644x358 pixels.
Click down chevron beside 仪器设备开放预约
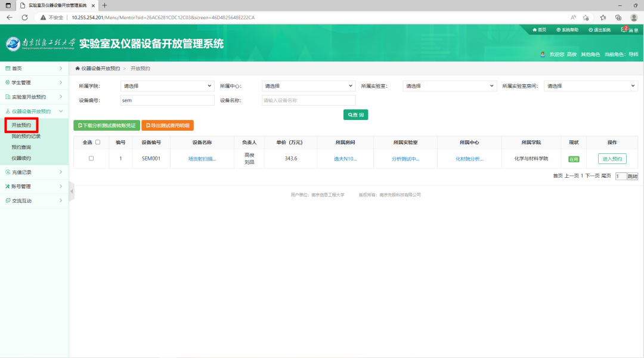(61, 111)
